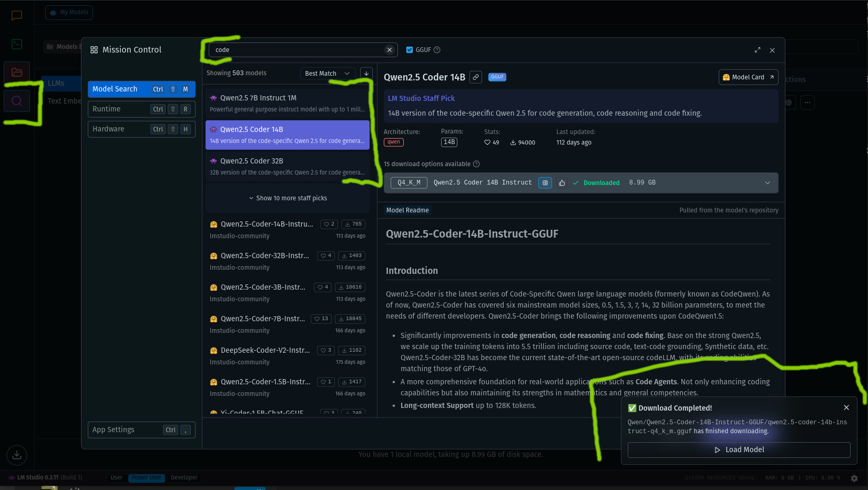
Task: Dismiss the Download Completed notification
Action: (x=846, y=408)
